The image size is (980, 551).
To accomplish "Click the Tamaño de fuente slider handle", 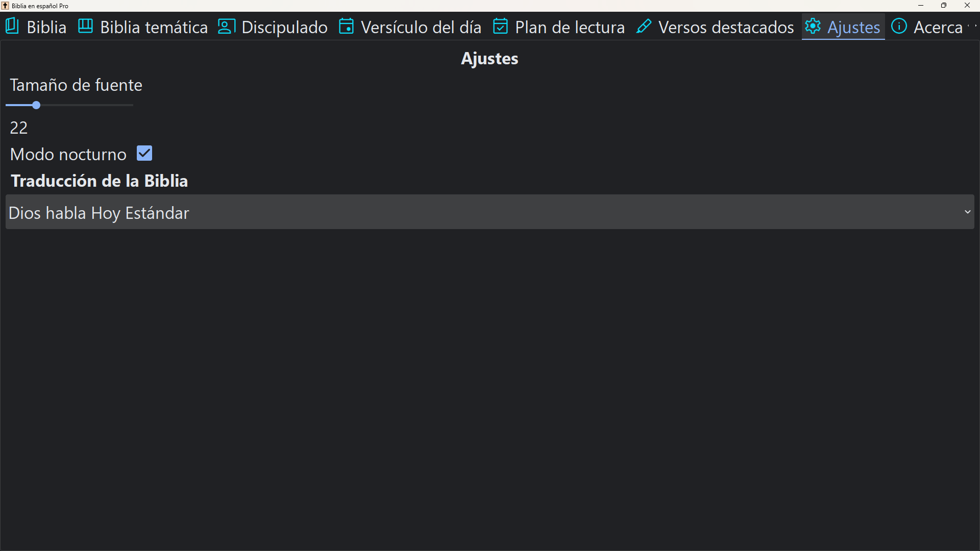I will coord(35,105).
